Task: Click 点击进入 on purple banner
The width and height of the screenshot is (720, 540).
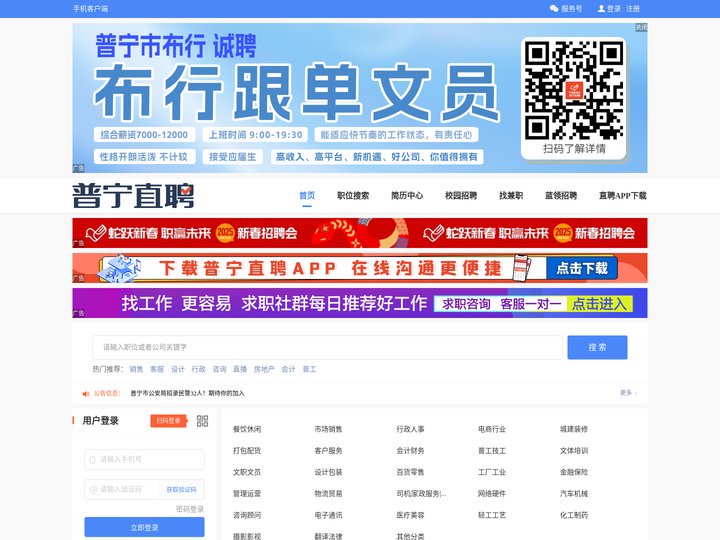Action: tap(599, 304)
